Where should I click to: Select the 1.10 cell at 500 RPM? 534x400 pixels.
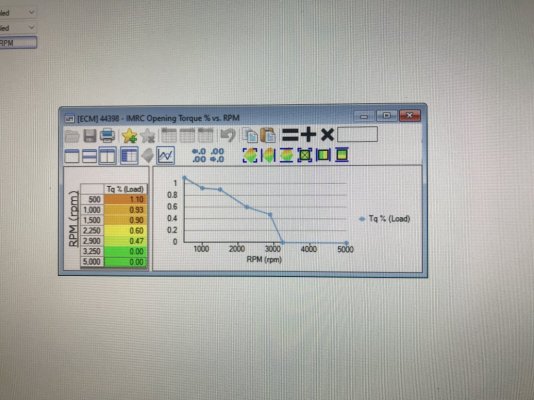pyautogui.click(x=125, y=199)
